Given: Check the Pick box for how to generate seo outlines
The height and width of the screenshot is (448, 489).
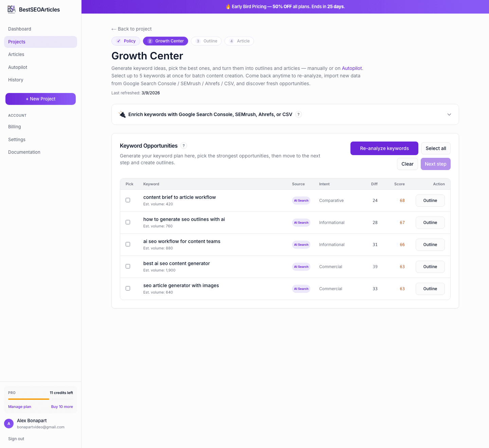Looking at the screenshot, I should pyautogui.click(x=128, y=222).
